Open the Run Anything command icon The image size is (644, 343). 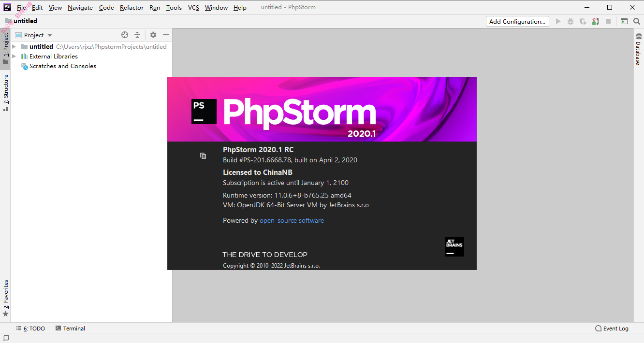pos(624,21)
